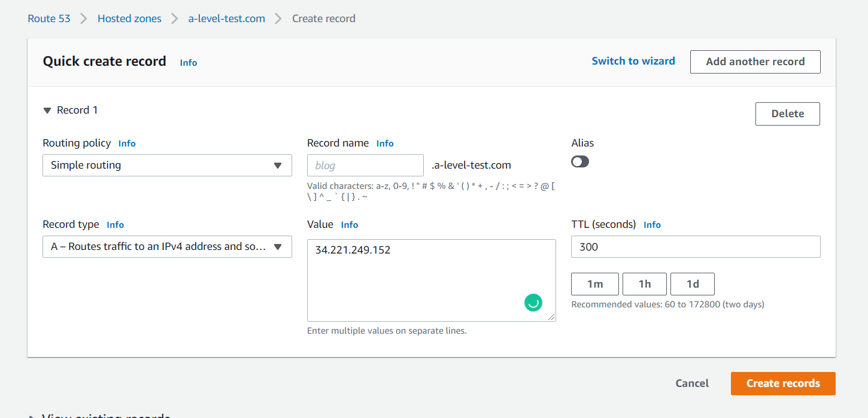Open the Routing policy dropdown

(x=167, y=166)
